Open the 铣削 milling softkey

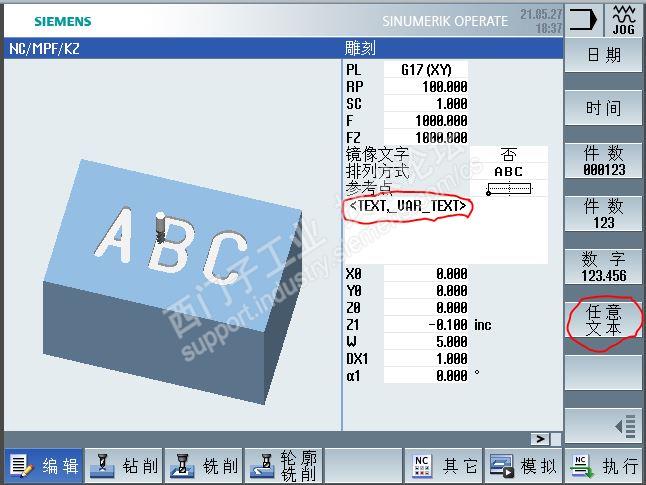pos(204,466)
